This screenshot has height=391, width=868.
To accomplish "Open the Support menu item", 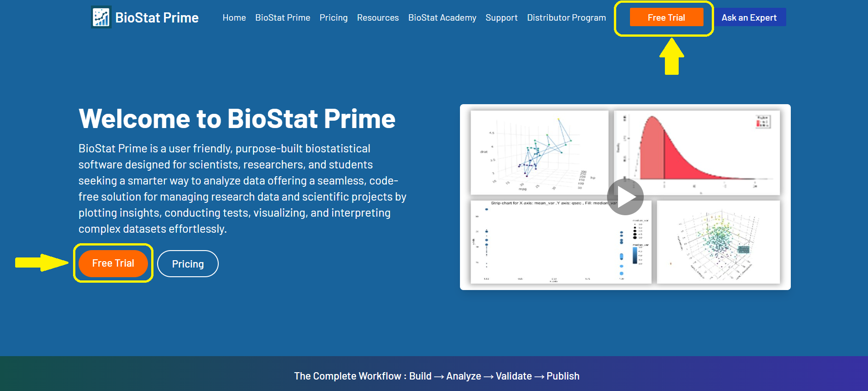I will point(501,18).
